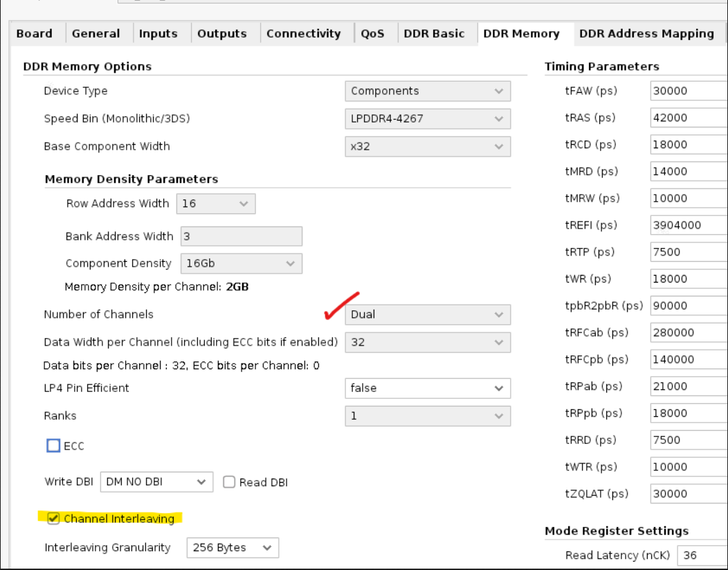The width and height of the screenshot is (728, 570).
Task: Click the tREFI (ps) value field
Action: 688,226
